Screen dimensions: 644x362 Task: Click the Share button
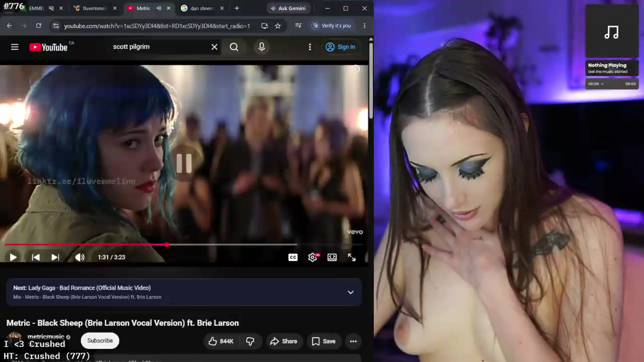tap(284, 341)
